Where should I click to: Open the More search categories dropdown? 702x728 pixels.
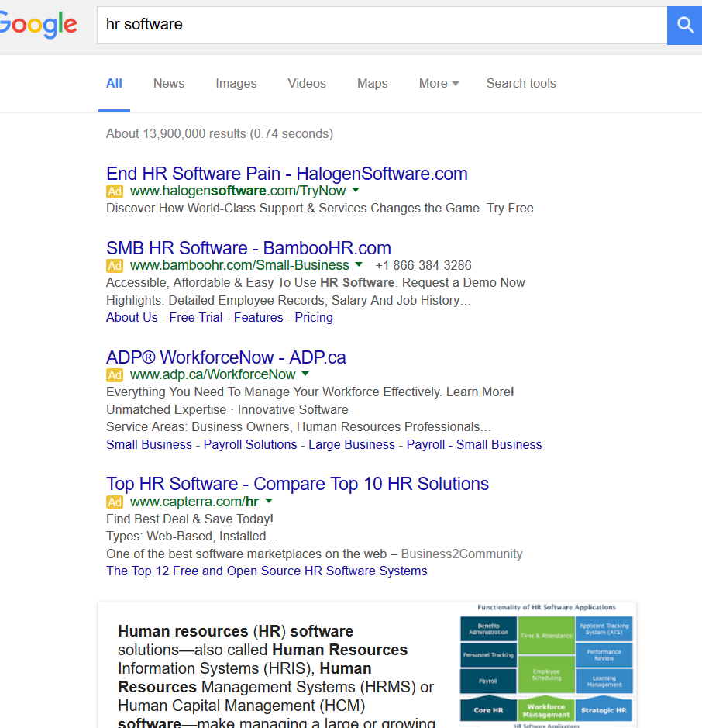(x=439, y=84)
